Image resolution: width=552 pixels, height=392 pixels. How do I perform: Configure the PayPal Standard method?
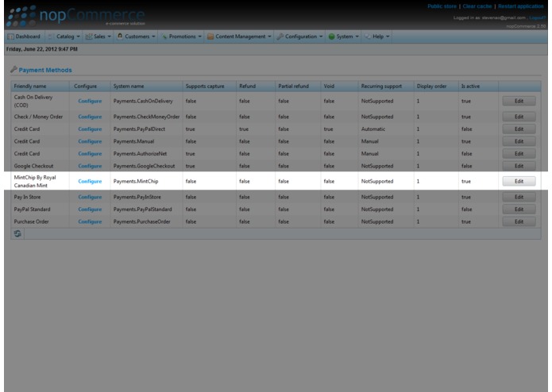point(90,209)
